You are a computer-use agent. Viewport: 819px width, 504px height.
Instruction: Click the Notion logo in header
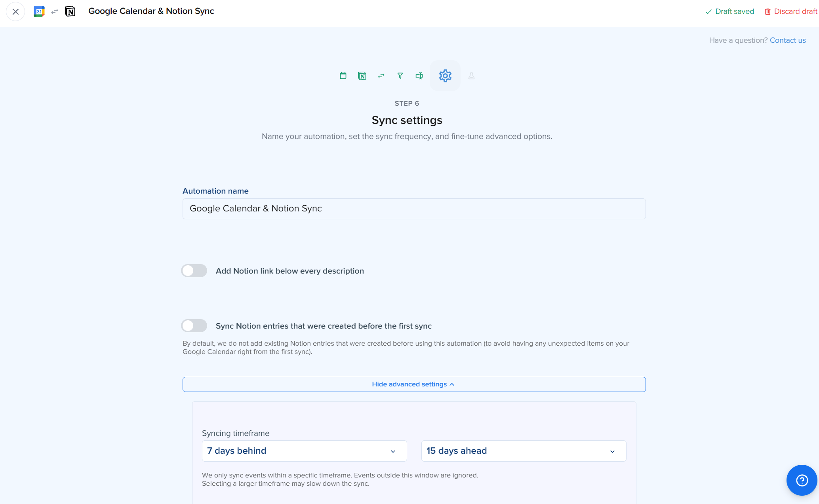[x=70, y=11]
